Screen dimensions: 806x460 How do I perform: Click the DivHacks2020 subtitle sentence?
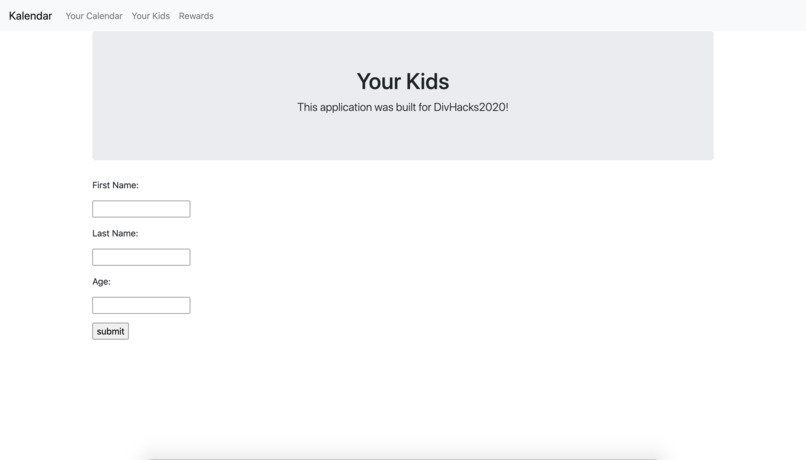[403, 107]
